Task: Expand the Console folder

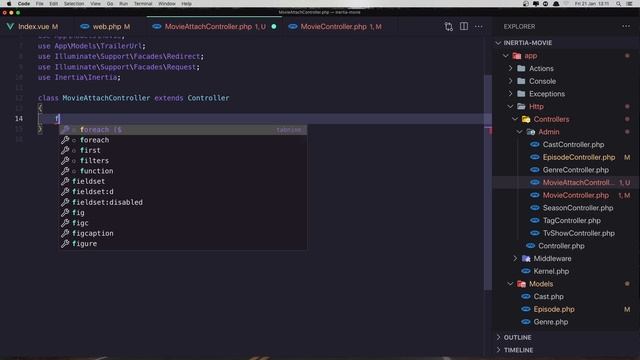Action: [510, 81]
